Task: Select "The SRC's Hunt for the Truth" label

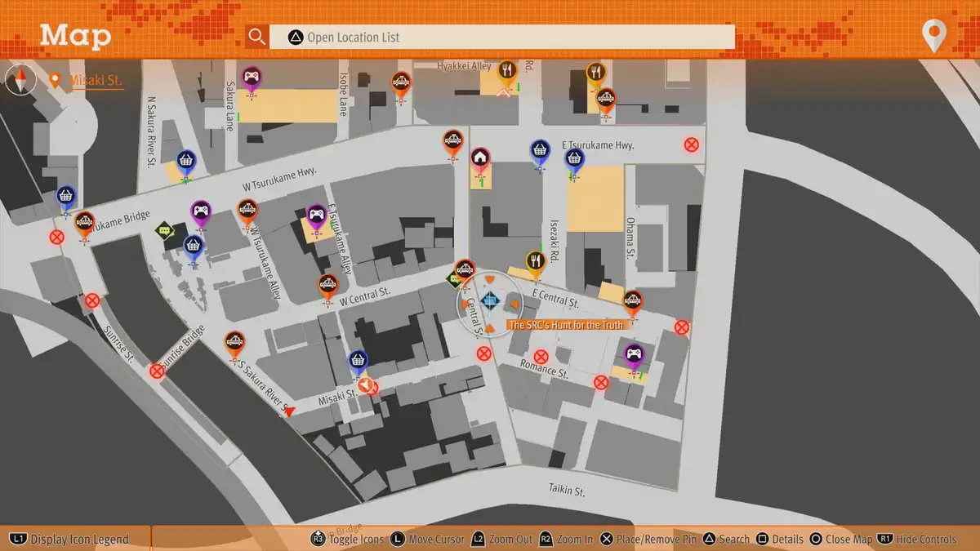Action: pyautogui.click(x=565, y=325)
